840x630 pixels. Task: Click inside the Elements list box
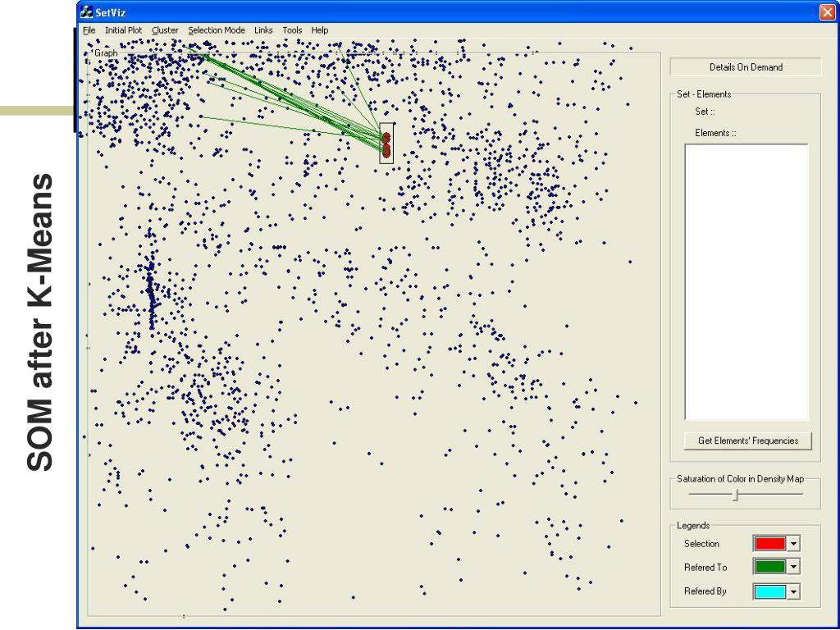pos(746,282)
